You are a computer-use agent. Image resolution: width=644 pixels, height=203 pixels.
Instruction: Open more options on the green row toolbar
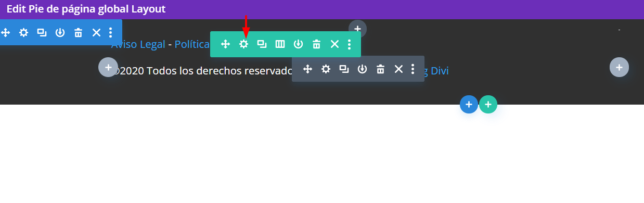[x=349, y=44]
